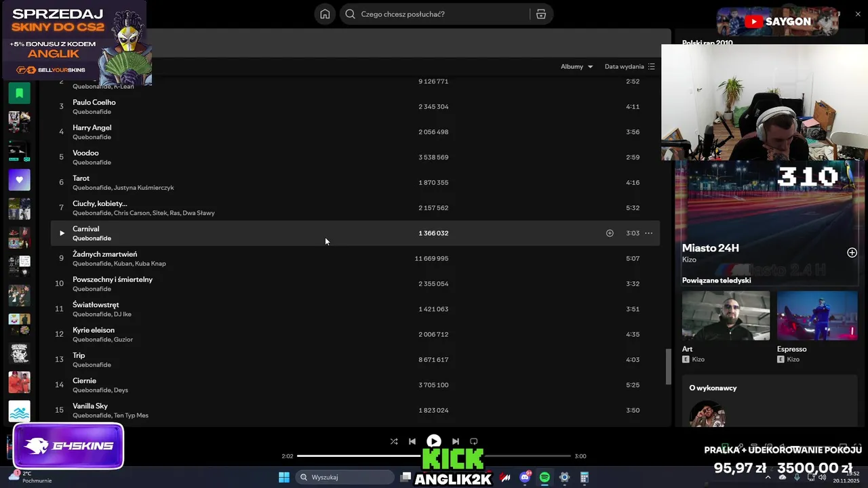This screenshot has height=488, width=868.
Task: Open the weather widget showing 2°C
Action: tap(31, 477)
